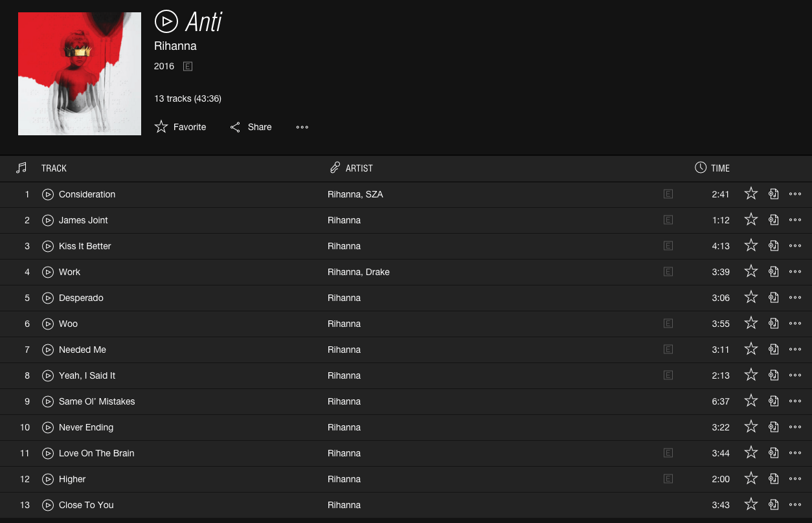Play track Never Ending
This screenshot has width=812, height=523.
tap(47, 427)
